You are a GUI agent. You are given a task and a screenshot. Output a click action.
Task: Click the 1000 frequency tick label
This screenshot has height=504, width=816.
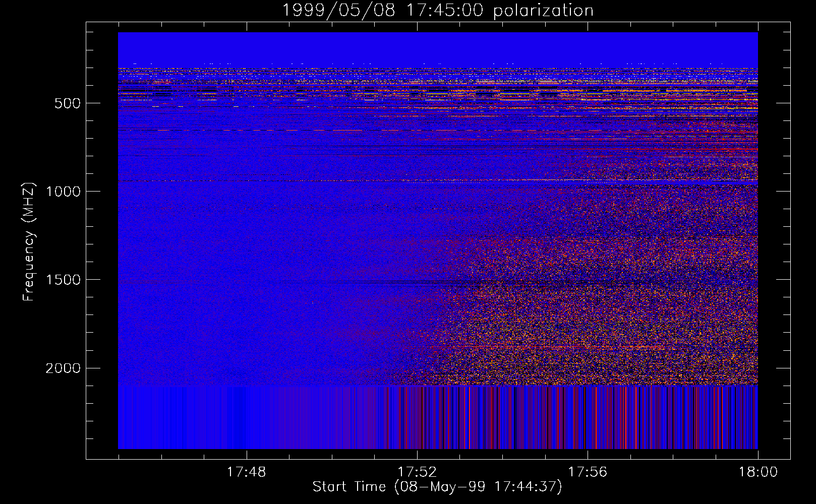tap(63, 192)
